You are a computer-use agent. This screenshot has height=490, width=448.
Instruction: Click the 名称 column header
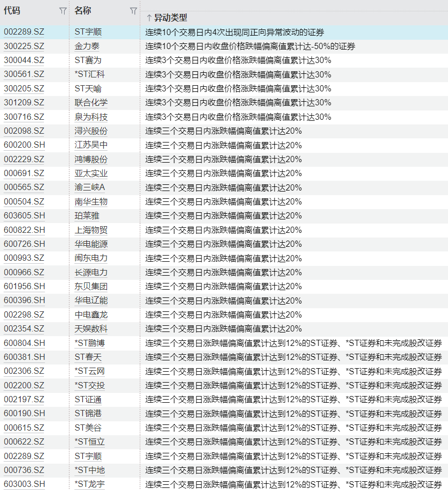pos(83,11)
